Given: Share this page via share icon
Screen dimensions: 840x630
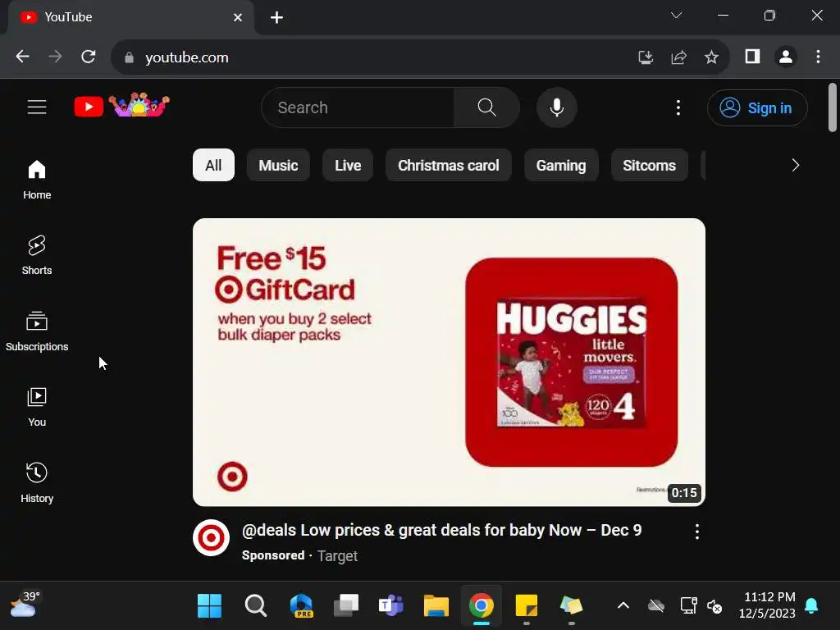Looking at the screenshot, I should 678,57.
